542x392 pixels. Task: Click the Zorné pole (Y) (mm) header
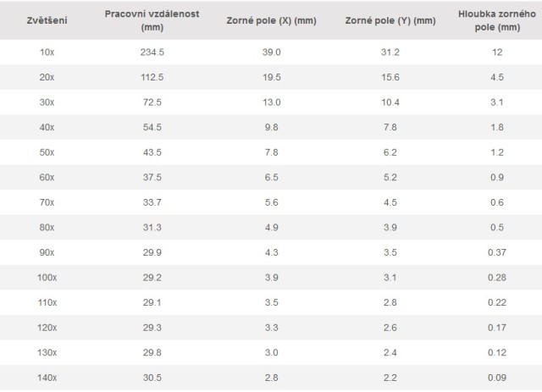pyautogui.click(x=390, y=20)
